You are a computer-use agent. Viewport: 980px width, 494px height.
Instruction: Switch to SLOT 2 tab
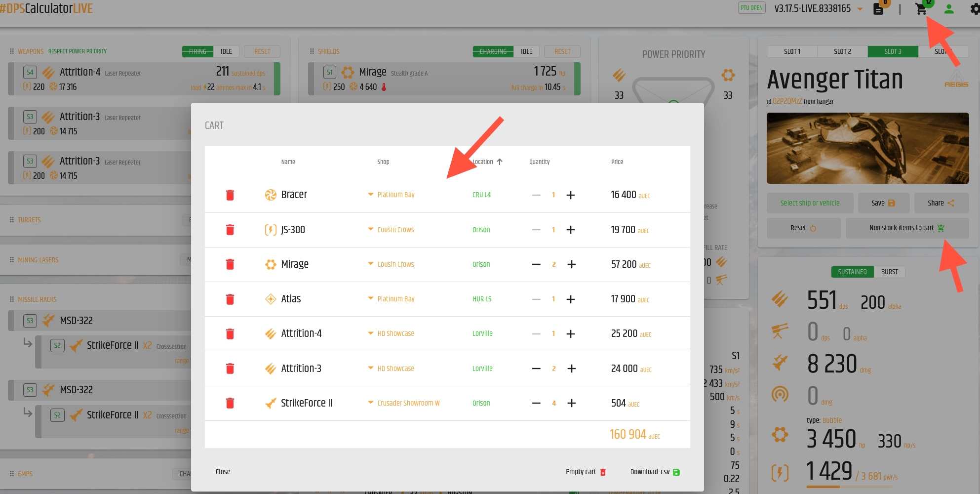tap(842, 51)
